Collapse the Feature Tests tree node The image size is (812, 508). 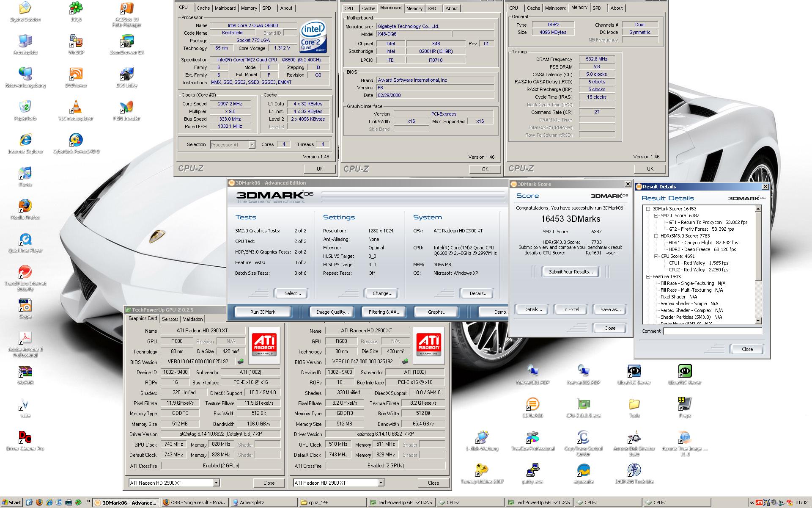tap(648, 276)
